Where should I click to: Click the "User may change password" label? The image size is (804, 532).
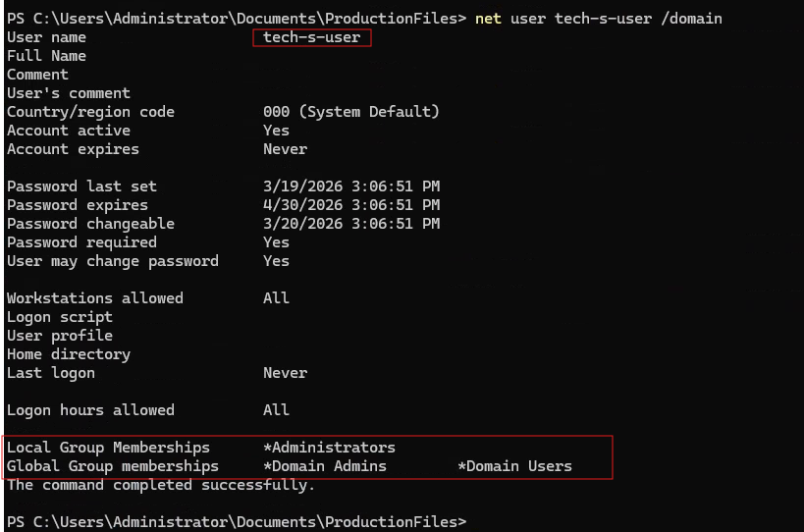point(113,261)
